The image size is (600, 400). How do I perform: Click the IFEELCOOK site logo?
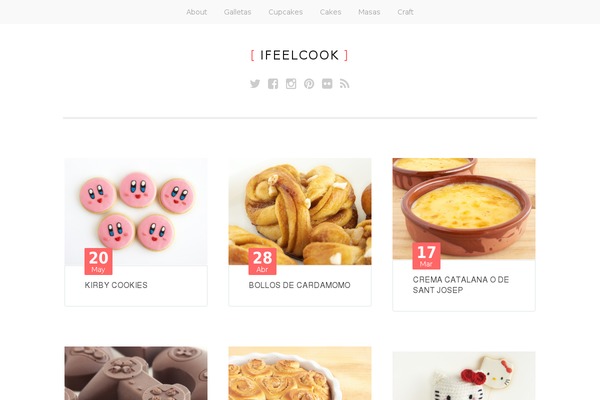(299, 55)
